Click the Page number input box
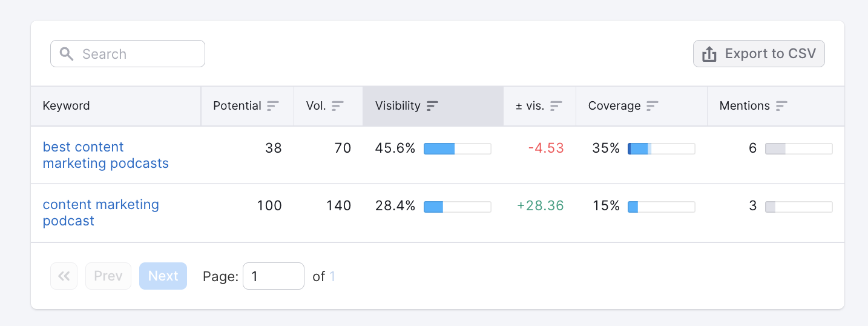 coord(273,276)
